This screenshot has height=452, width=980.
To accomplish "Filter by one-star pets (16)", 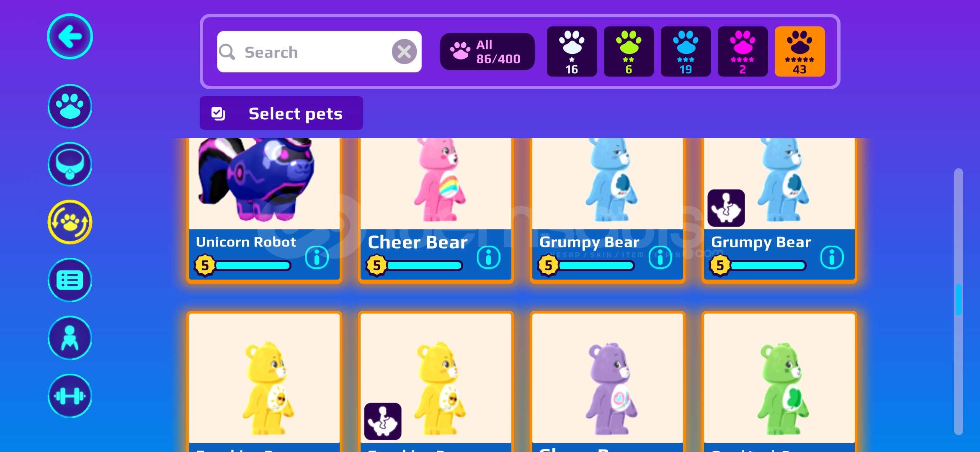I will coord(572,51).
